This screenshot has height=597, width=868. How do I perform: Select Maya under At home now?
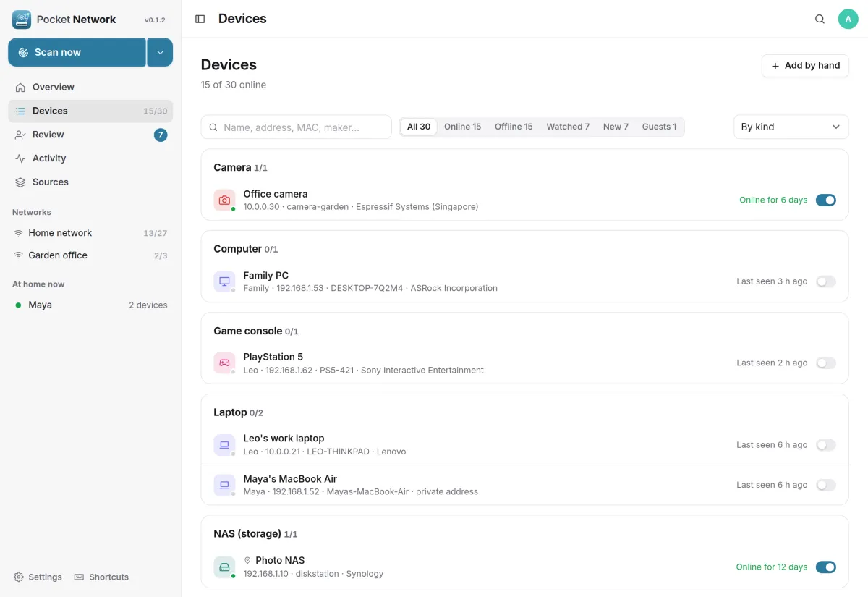pos(90,305)
